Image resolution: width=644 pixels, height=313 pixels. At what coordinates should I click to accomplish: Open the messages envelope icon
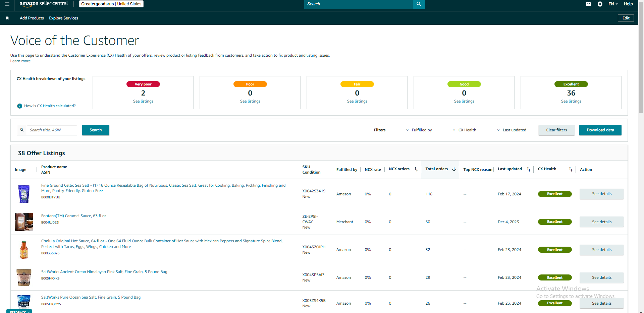pos(588,4)
